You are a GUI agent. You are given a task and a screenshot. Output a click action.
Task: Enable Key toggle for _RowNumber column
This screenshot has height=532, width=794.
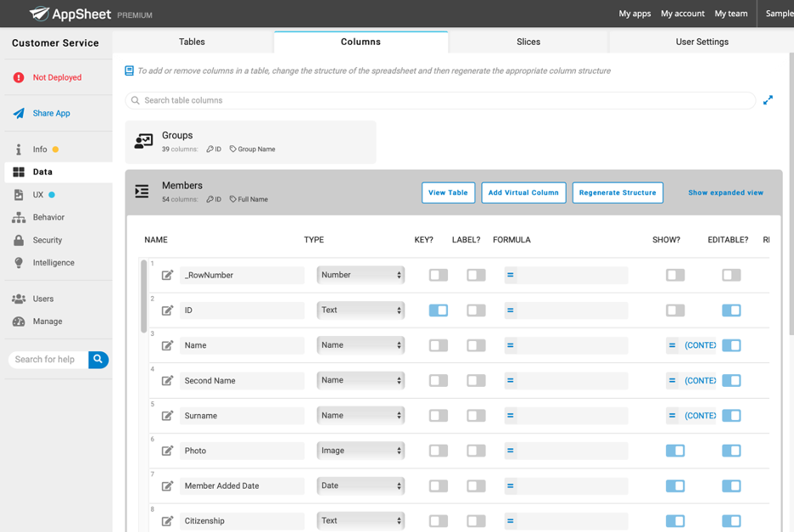(439, 275)
